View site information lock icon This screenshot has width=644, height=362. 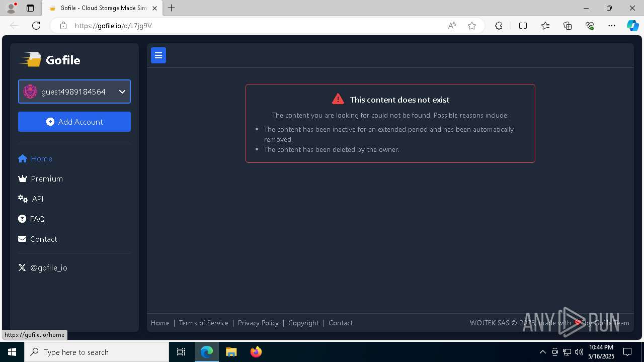click(63, 26)
